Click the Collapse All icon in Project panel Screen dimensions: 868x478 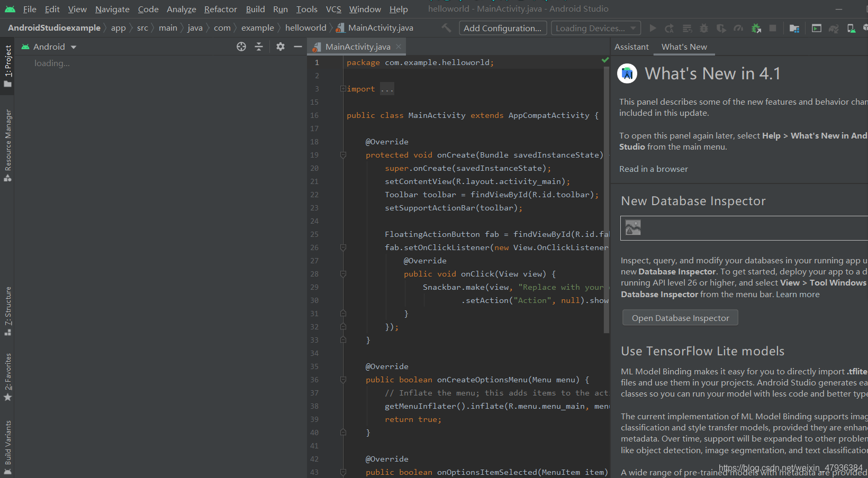click(259, 47)
